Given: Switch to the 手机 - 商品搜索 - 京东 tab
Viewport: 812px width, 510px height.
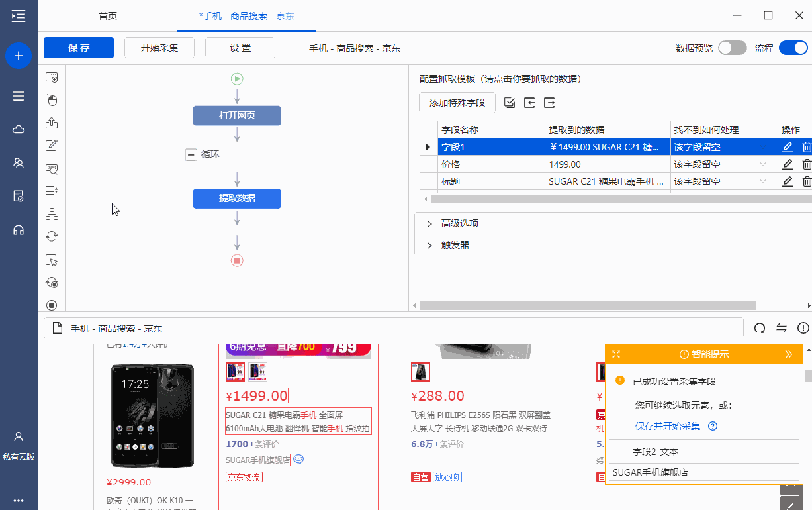Looking at the screenshot, I should point(246,16).
